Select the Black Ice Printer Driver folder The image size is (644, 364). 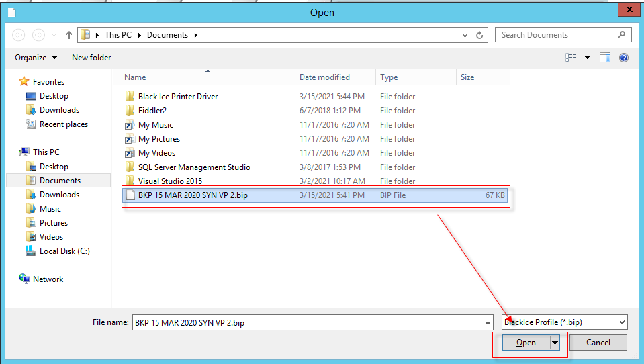click(x=178, y=97)
